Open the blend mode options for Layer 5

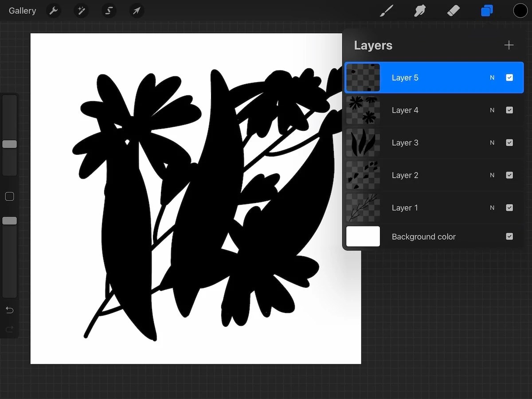tap(492, 77)
